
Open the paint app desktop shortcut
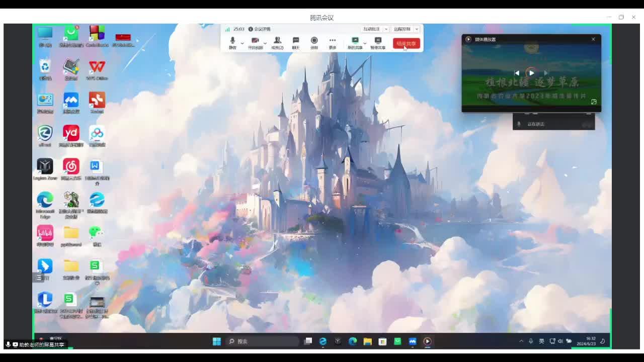pyautogui.click(x=71, y=69)
